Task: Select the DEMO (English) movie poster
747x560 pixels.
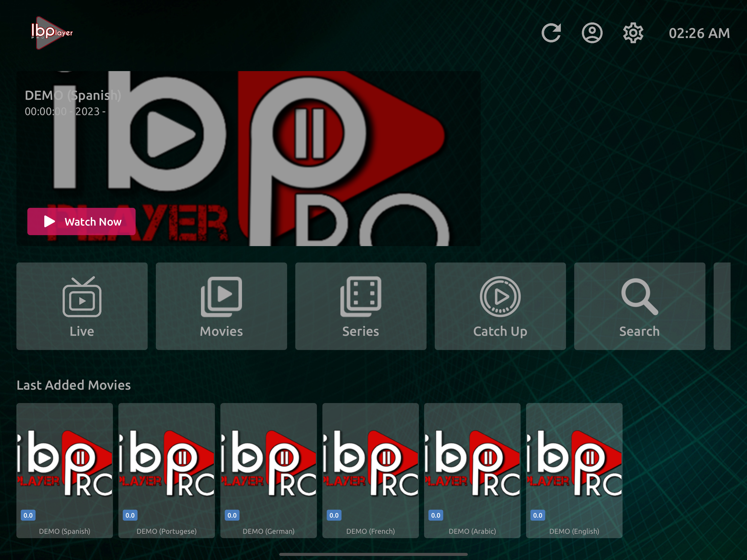Action: (x=574, y=470)
